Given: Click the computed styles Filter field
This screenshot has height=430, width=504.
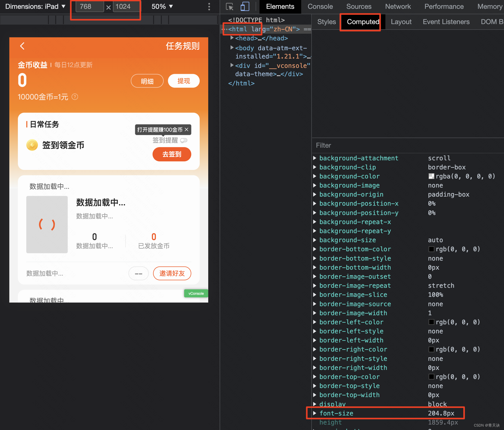Looking at the screenshot, I should [363, 145].
